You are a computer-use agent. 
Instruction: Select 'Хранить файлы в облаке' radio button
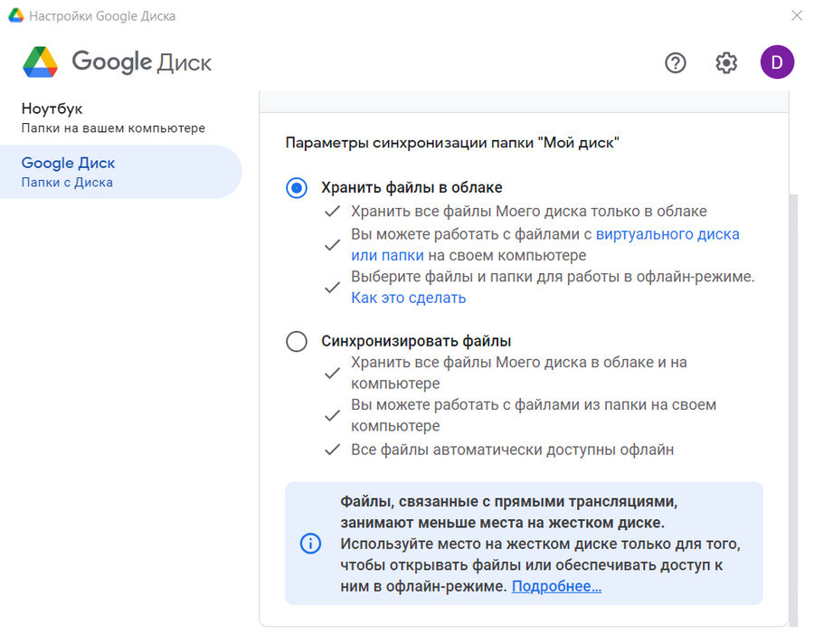tap(297, 187)
